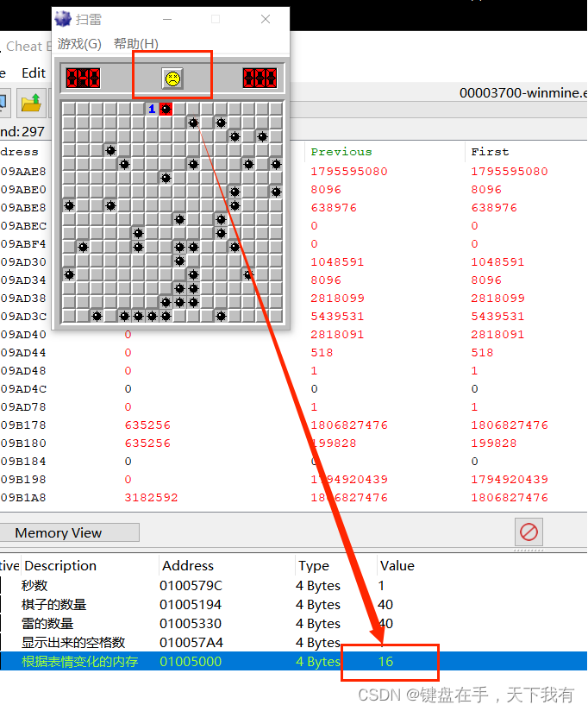
Task: Click the red no-entry delete icon
Action: pyautogui.click(x=529, y=532)
